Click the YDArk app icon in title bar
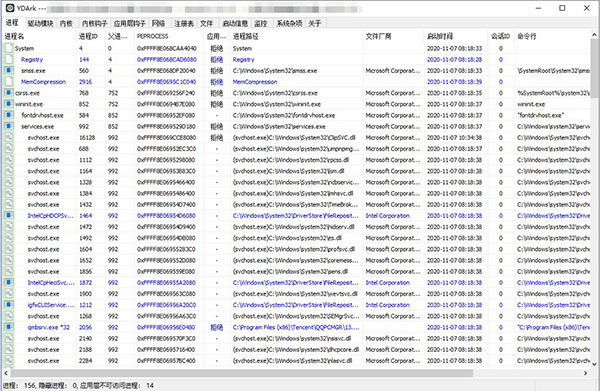The height and width of the screenshot is (391, 600). (x=10, y=8)
